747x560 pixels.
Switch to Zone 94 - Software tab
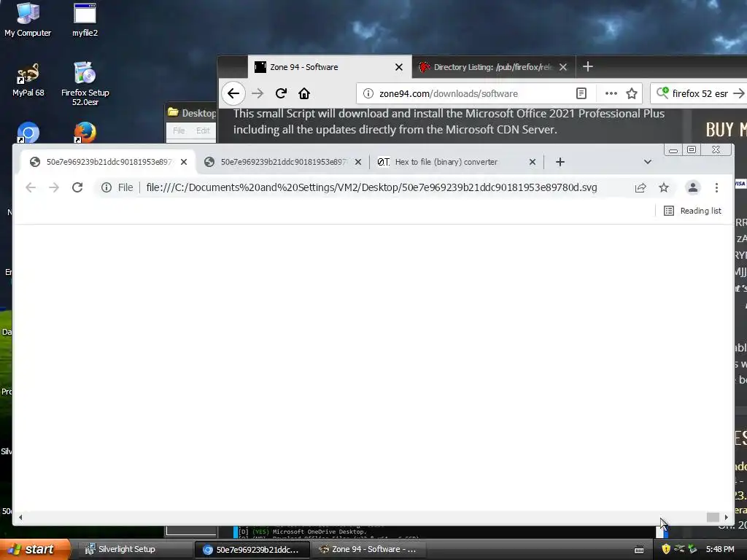point(329,67)
